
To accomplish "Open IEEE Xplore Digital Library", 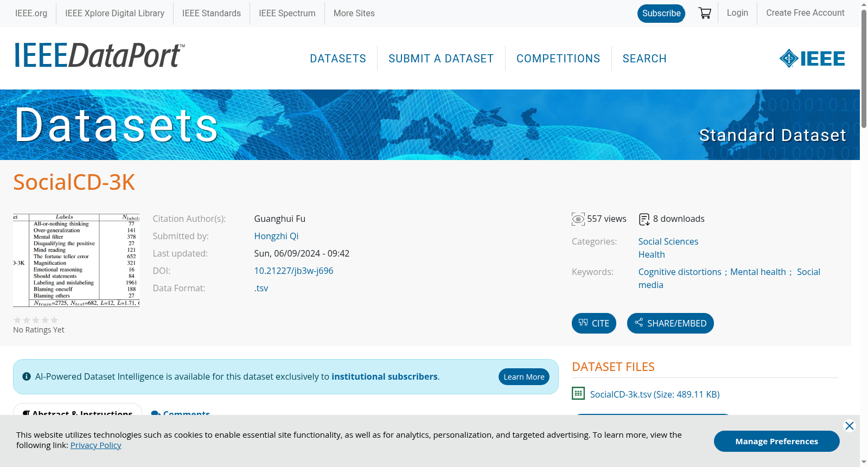I will [114, 13].
